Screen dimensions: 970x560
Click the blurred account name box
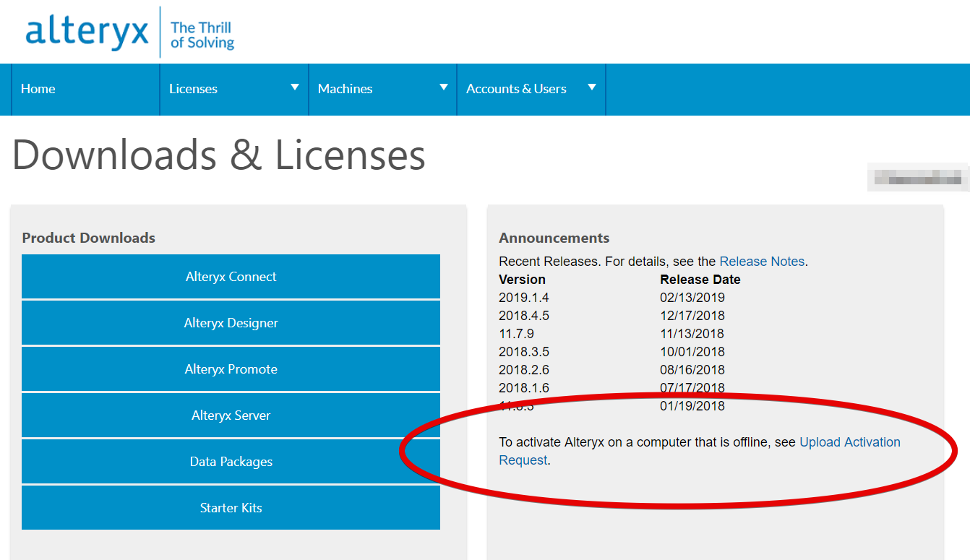tap(918, 177)
